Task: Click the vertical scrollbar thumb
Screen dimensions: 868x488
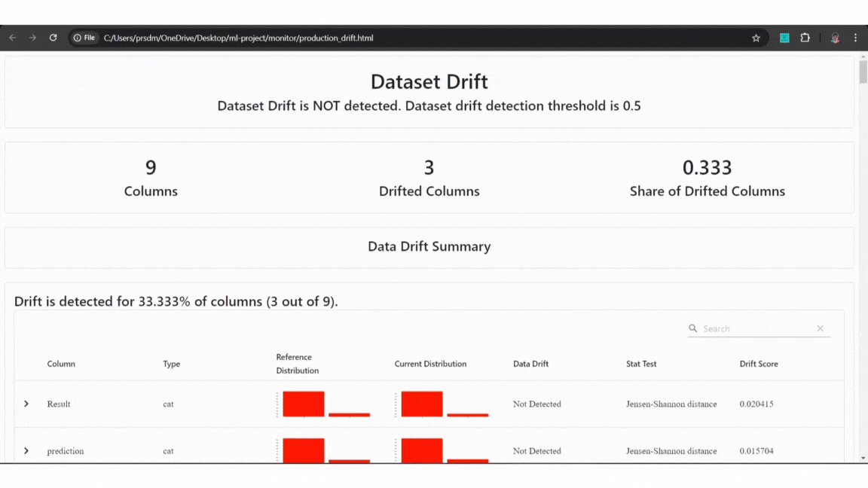Action: click(x=863, y=72)
